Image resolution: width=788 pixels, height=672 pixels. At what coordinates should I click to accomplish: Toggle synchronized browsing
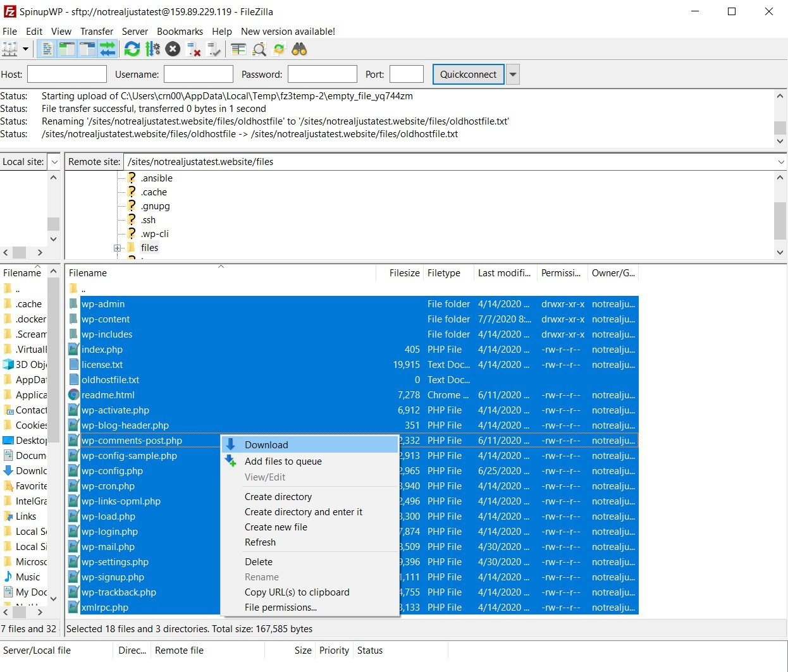tap(279, 49)
